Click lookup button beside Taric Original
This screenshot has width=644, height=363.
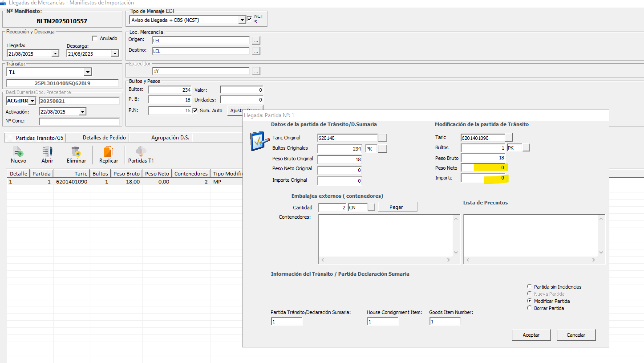pyautogui.click(x=382, y=138)
